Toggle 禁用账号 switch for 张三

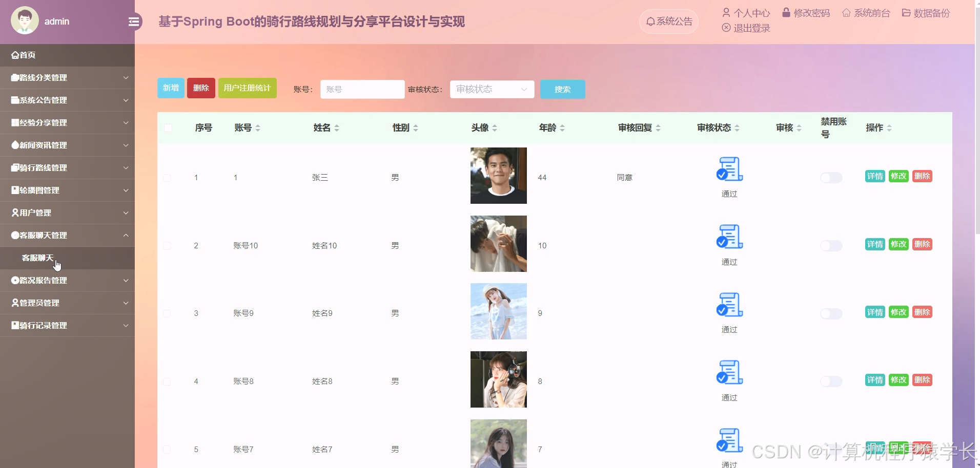831,178
